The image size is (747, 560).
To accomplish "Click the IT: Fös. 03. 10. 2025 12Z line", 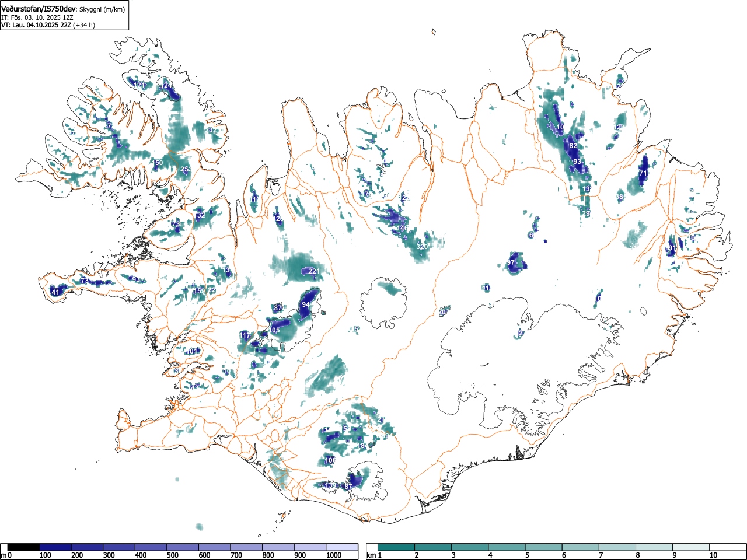I will (x=37, y=17).
